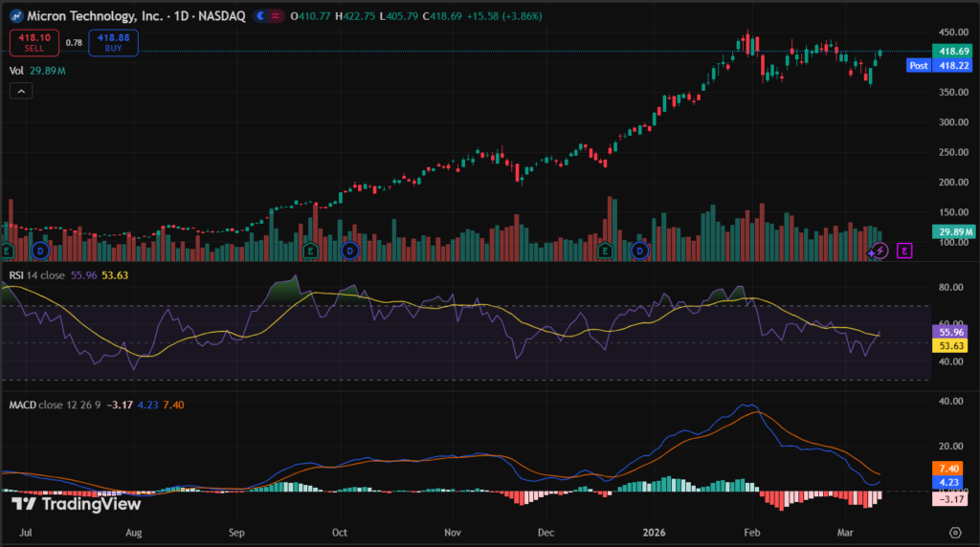Click the earnings E marker in late December
Image resolution: width=980 pixels, height=547 pixels.
point(605,251)
